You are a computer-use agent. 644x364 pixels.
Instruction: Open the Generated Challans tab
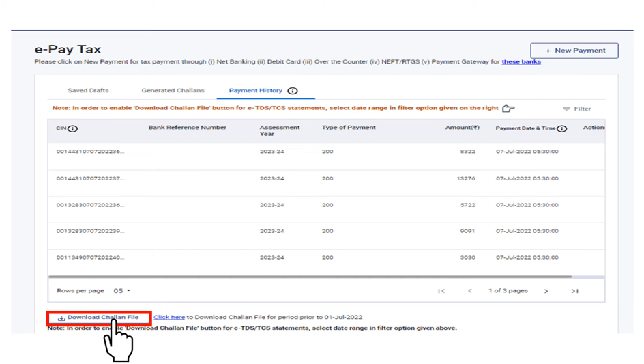173,91
